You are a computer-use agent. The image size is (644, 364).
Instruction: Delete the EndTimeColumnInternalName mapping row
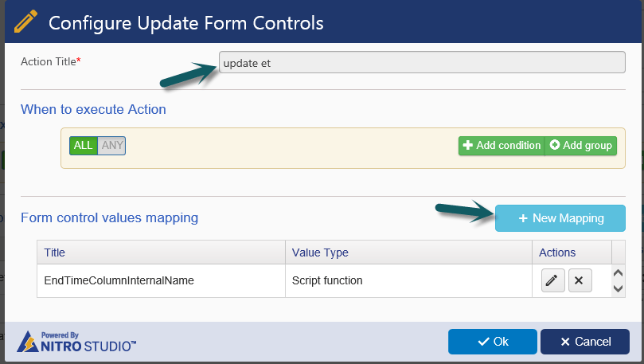pyautogui.click(x=580, y=280)
